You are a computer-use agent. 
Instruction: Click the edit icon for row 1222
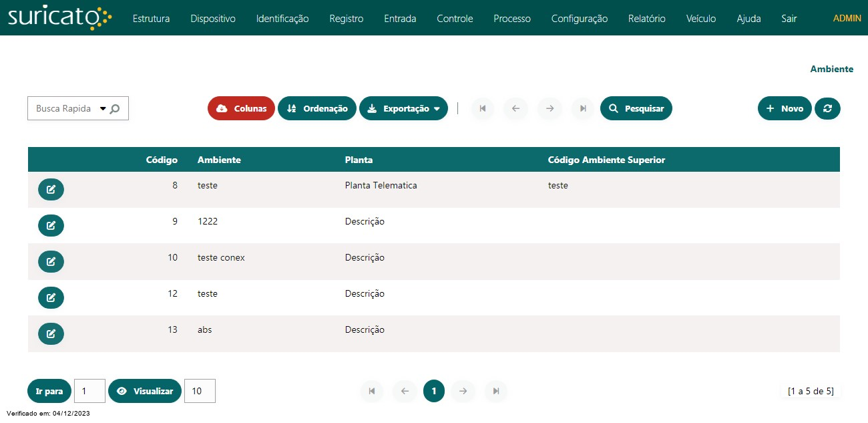(51, 226)
